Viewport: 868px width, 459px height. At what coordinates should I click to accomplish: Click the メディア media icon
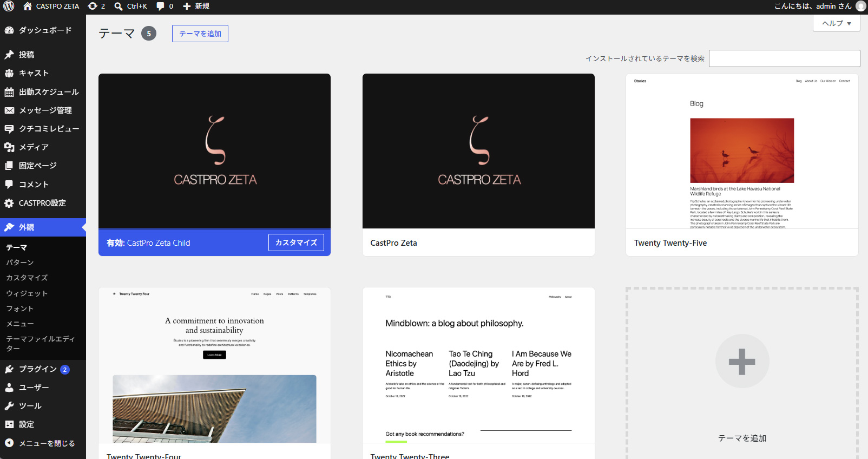pyautogui.click(x=9, y=147)
